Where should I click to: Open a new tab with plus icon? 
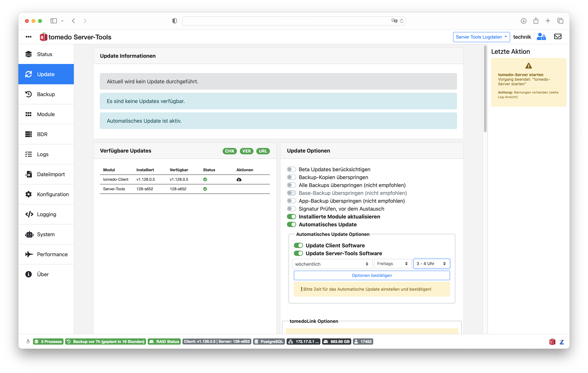click(x=548, y=21)
